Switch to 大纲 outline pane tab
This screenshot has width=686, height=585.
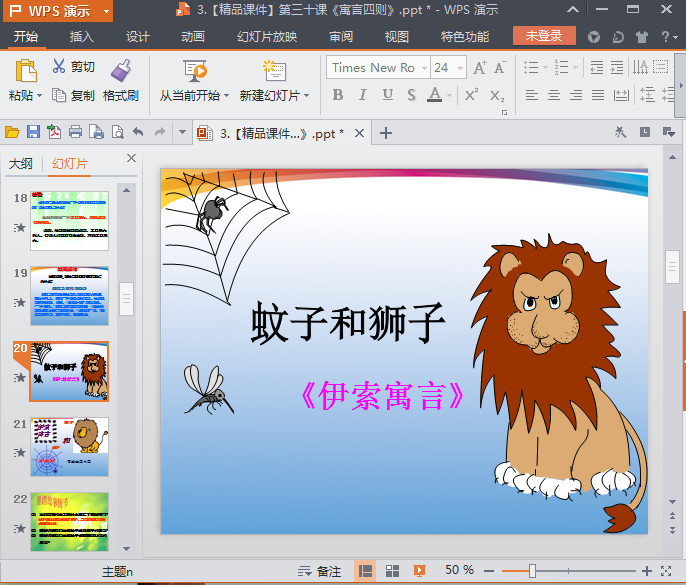21,164
